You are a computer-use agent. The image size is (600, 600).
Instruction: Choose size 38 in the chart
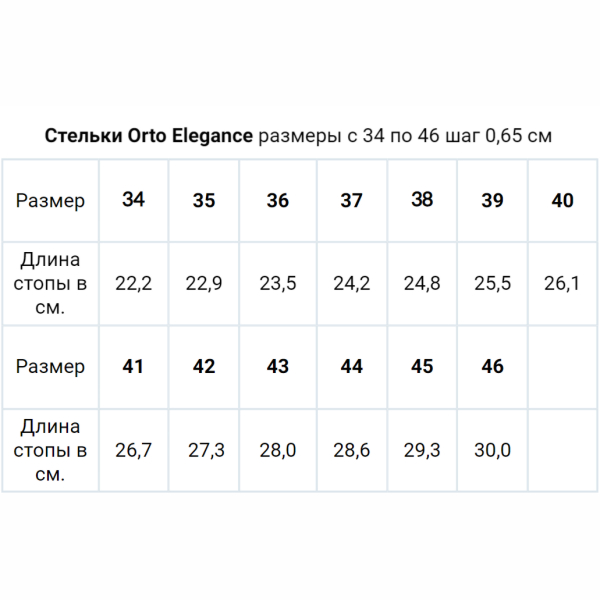422,200
